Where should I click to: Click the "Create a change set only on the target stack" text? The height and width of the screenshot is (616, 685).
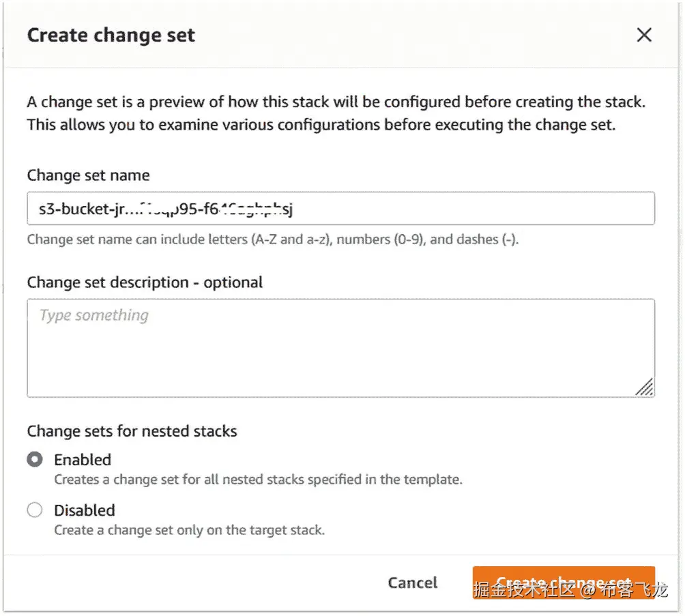[x=189, y=530]
